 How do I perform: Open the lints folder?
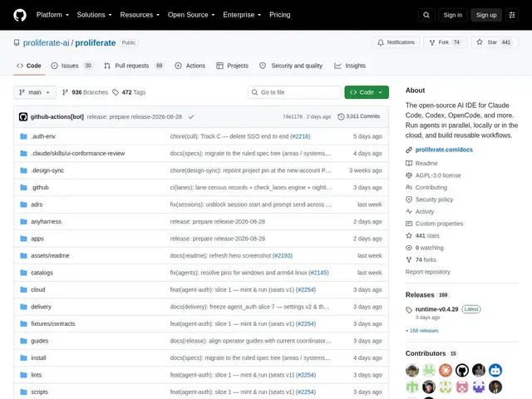(x=37, y=375)
